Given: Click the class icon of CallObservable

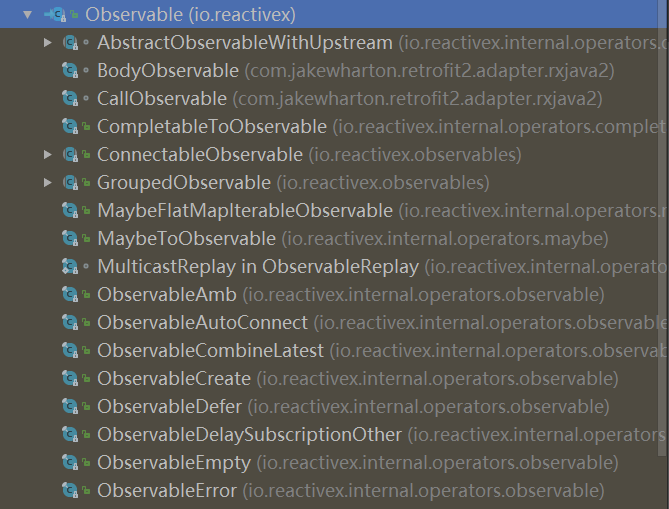Looking at the screenshot, I should [70, 99].
